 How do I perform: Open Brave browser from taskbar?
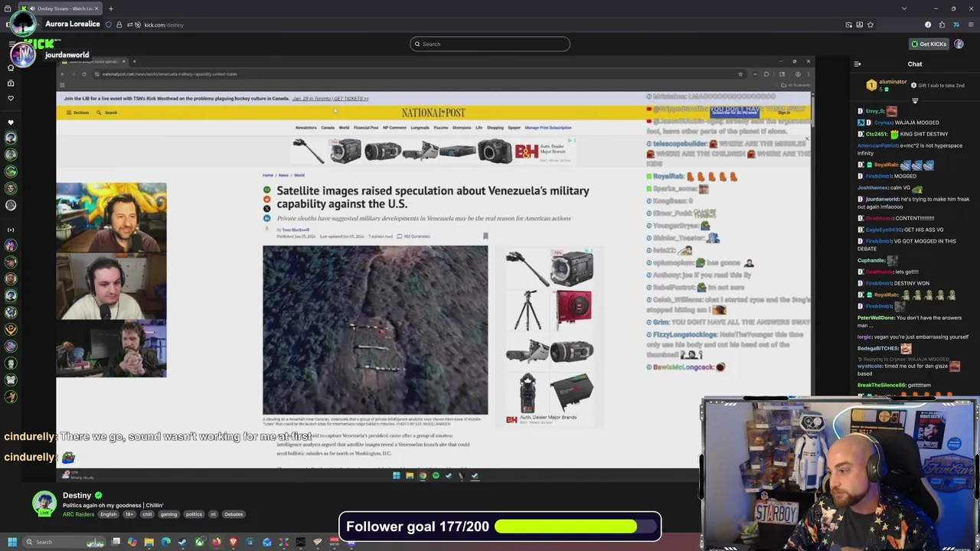[233, 542]
